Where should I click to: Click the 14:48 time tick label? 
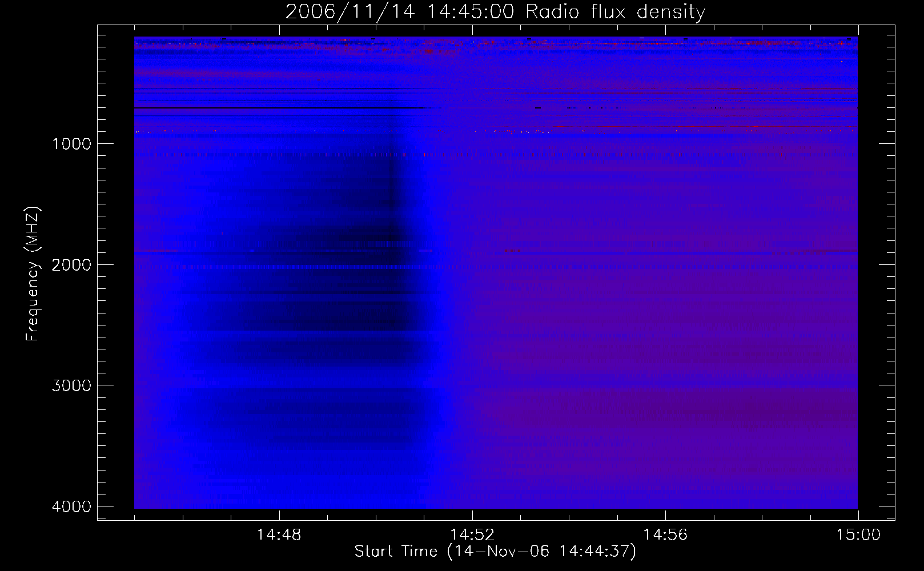point(279,535)
